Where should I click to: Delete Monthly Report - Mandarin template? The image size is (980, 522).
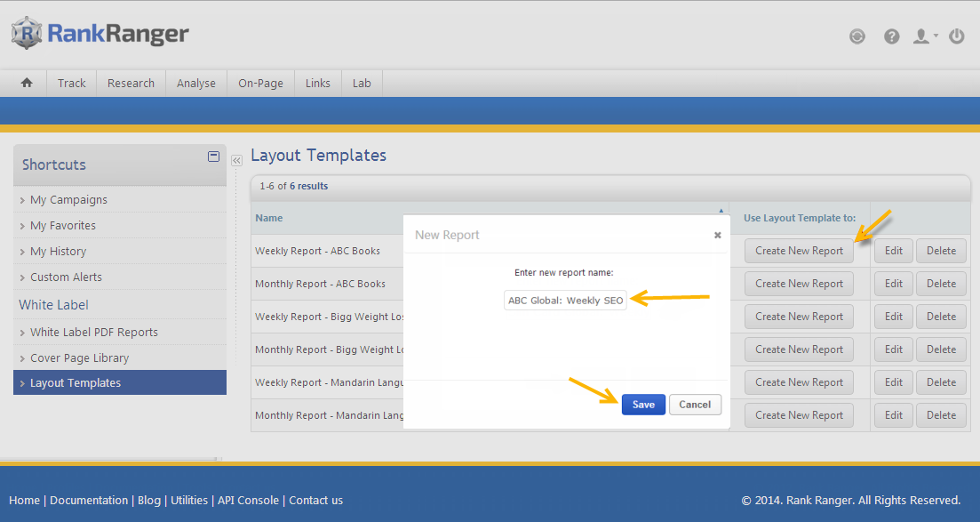(941, 415)
